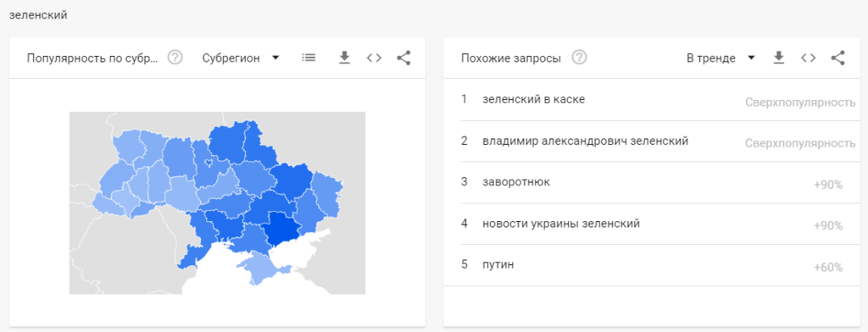Click +90% value for заворотнюк
The height and width of the screenshot is (332, 868).
828,185
